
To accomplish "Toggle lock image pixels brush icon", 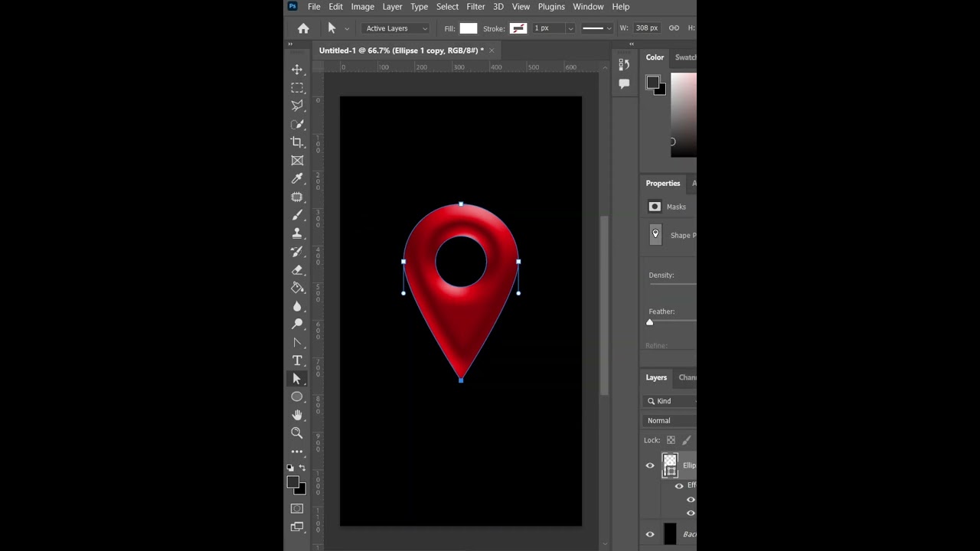I will [686, 440].
